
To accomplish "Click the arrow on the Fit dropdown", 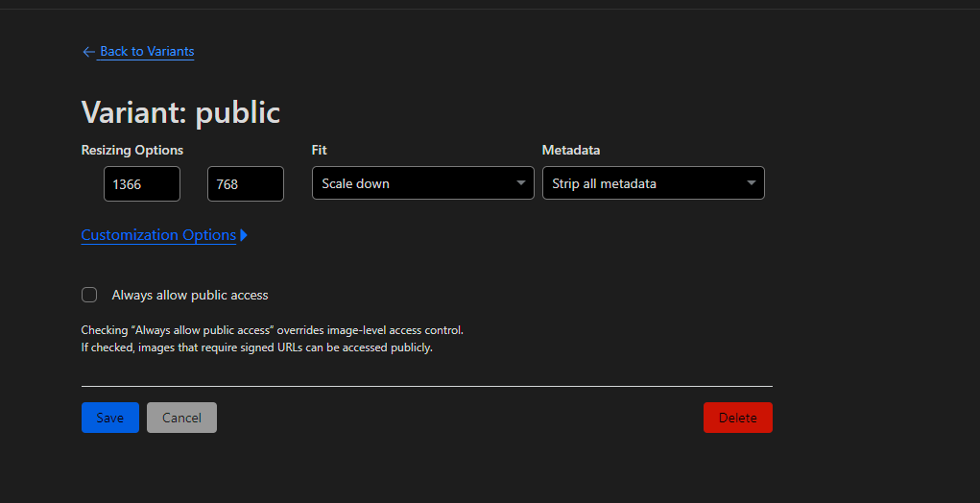I will (x=521, y=183).
